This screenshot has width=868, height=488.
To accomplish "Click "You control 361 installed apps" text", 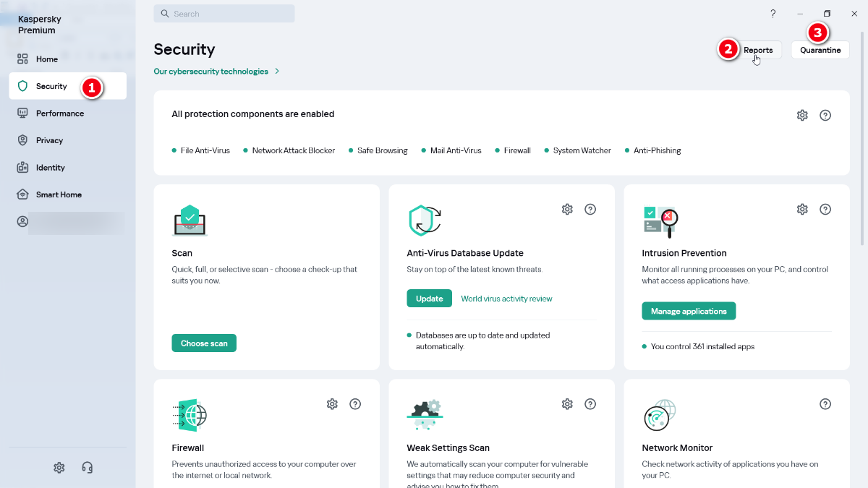I will click(x=702, y=346).
